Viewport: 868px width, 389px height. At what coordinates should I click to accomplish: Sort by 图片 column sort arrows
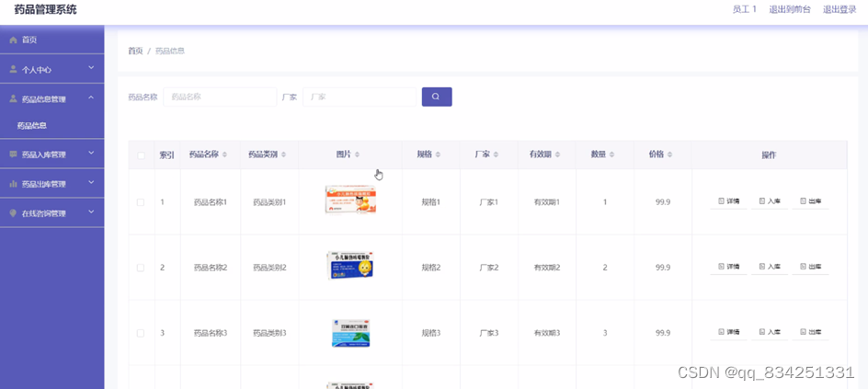358,154
